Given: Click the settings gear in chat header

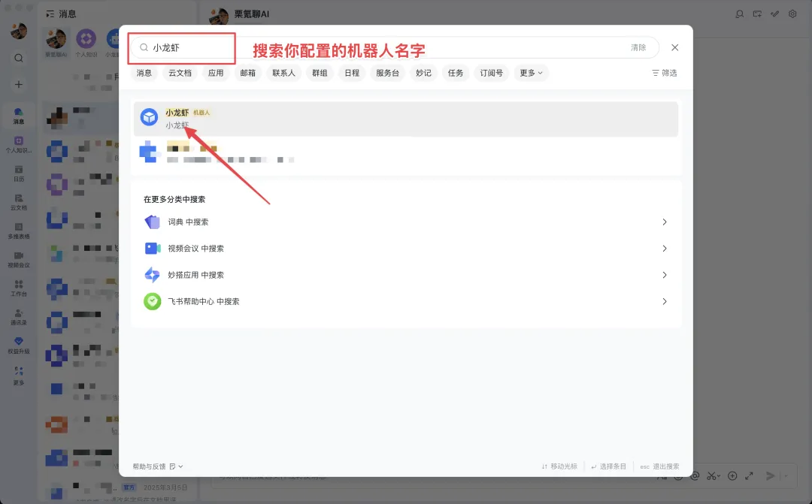Looking at the screenshot, I should [x=792, y=14].
